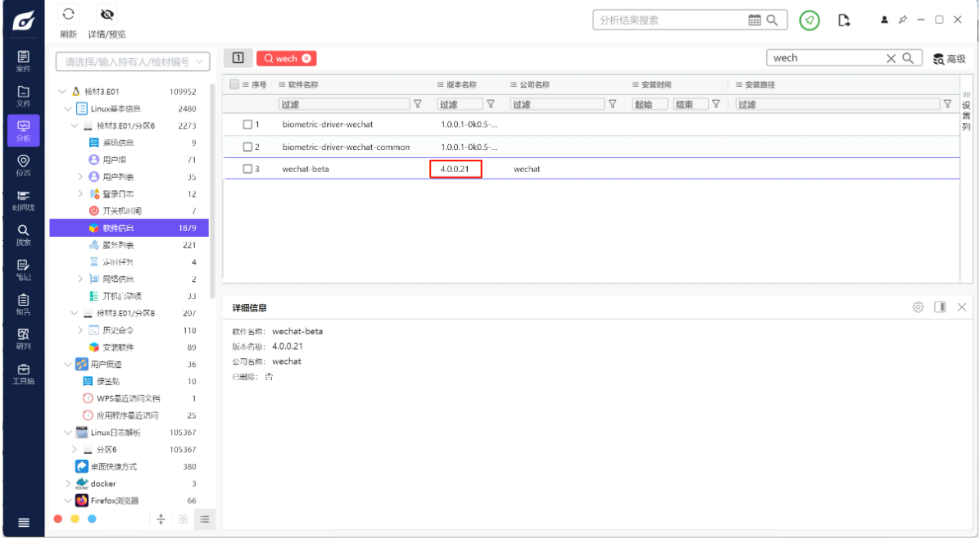
Task: Collapse the 用户痕迹 tree node
Action: [68, 365]
